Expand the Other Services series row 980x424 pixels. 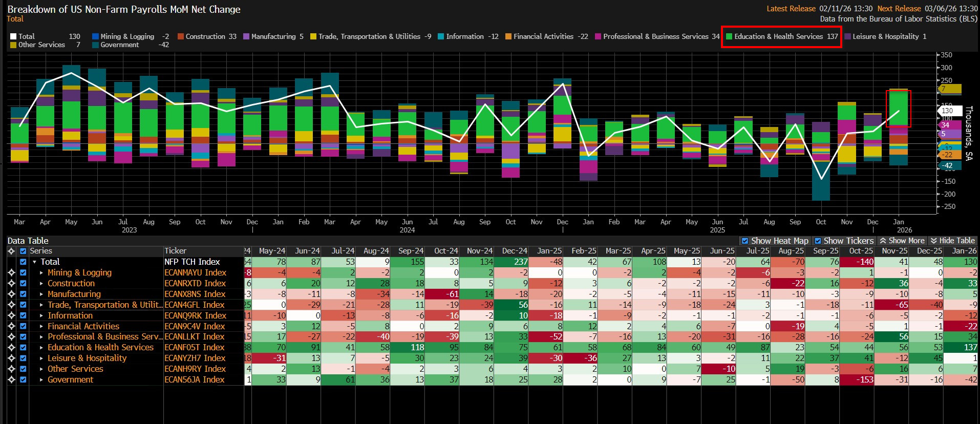[x=41, y=369]
